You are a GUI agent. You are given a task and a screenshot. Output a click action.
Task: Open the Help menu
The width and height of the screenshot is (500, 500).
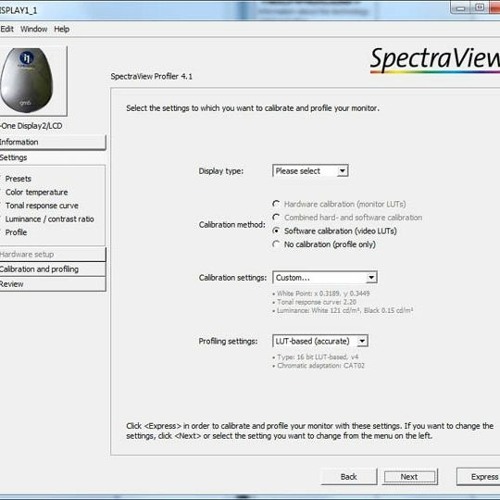pyautogui.click(x=62, y=29)
